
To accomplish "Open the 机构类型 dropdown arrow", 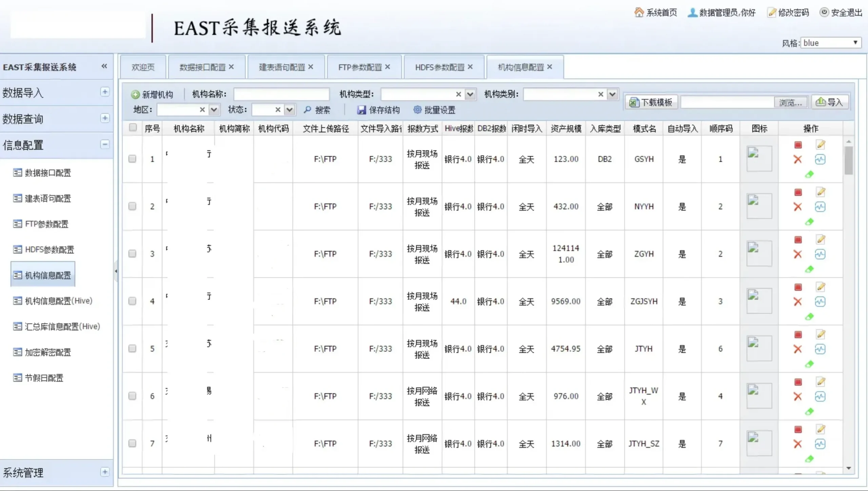I will coord(470,94).
